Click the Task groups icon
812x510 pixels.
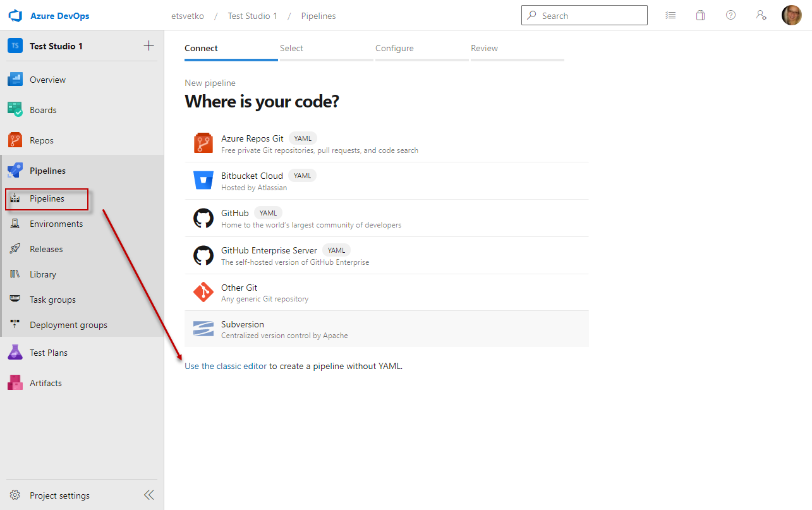click(15, 300)
